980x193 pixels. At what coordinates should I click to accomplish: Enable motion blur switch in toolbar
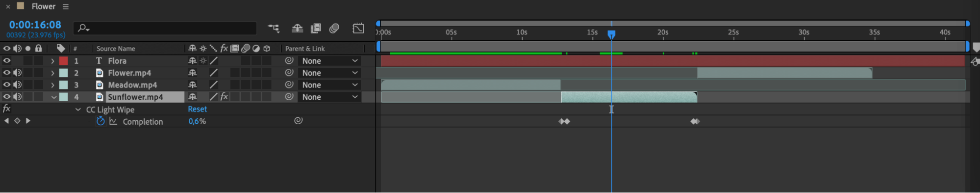(x=334, y=28)
